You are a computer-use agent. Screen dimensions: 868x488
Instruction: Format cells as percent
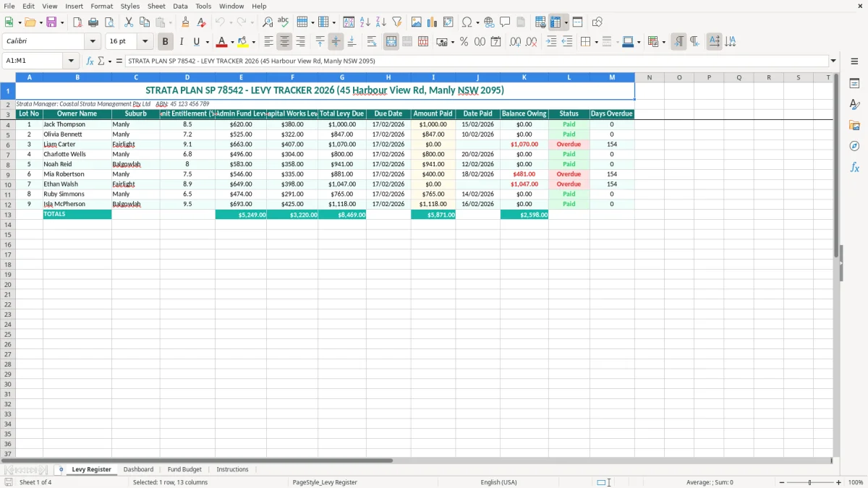tap(464, 42)
